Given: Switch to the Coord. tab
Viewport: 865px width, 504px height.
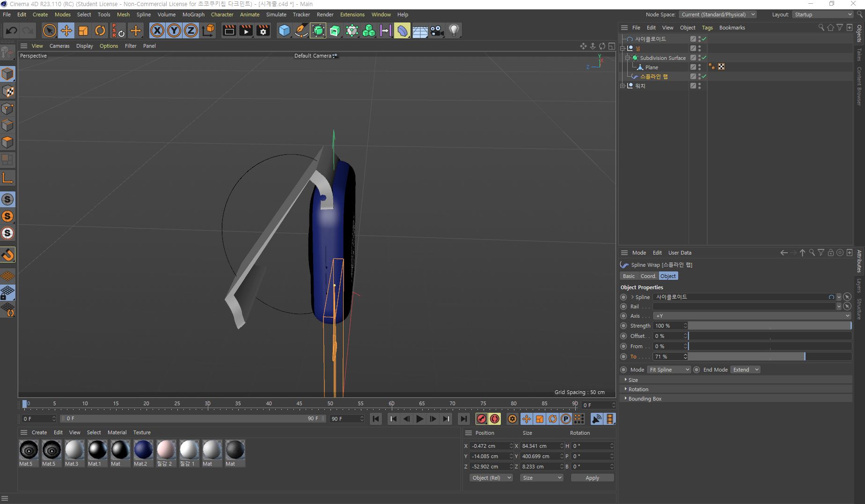Looking at the screenshot, I should [648, 276].
